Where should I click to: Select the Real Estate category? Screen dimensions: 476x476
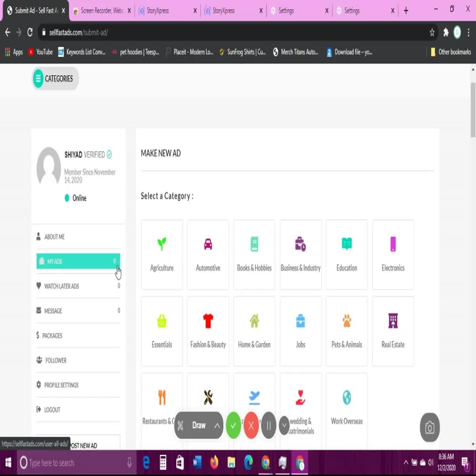pyautogui.click(x=393, y=330)
